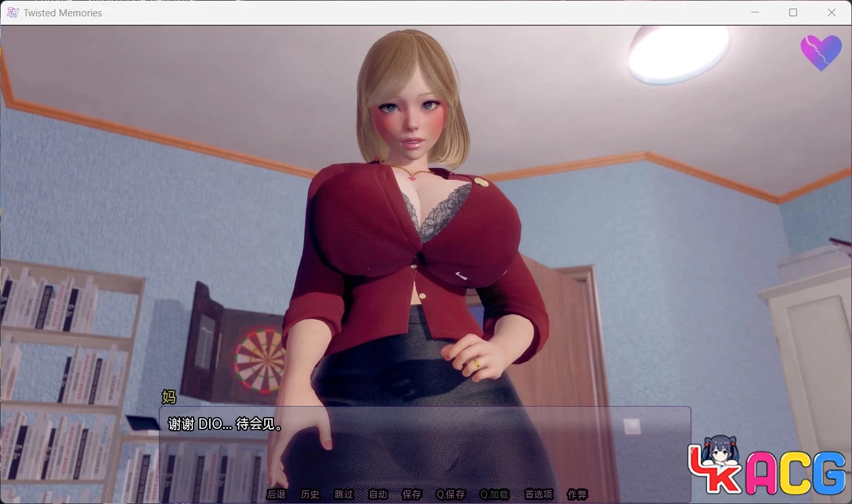The image size is (852, 504).
Task: Advance dialogue text 谢谢 DIO
Action: (226, 424)
